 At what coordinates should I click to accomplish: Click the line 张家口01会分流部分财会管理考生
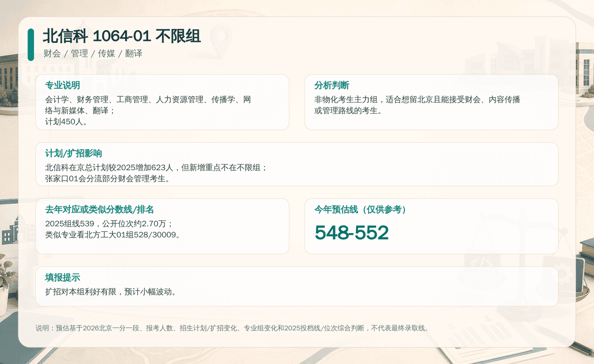click(108, 178)
